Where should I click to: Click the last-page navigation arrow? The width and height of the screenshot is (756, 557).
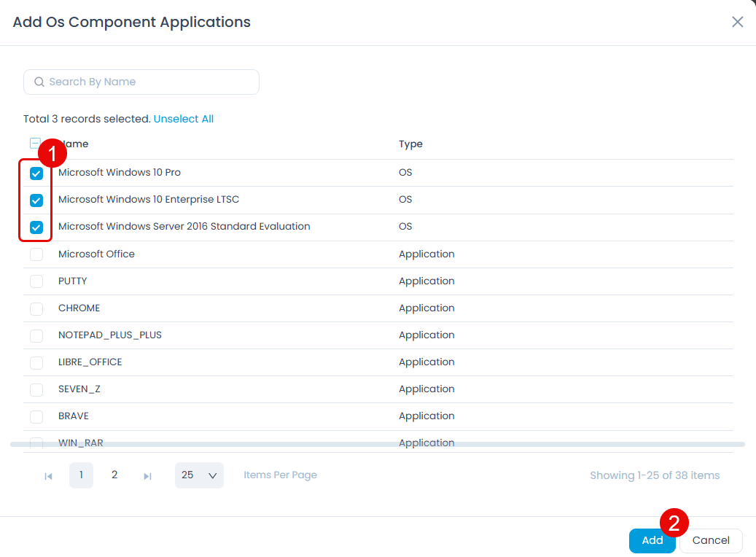coord(147,475)
